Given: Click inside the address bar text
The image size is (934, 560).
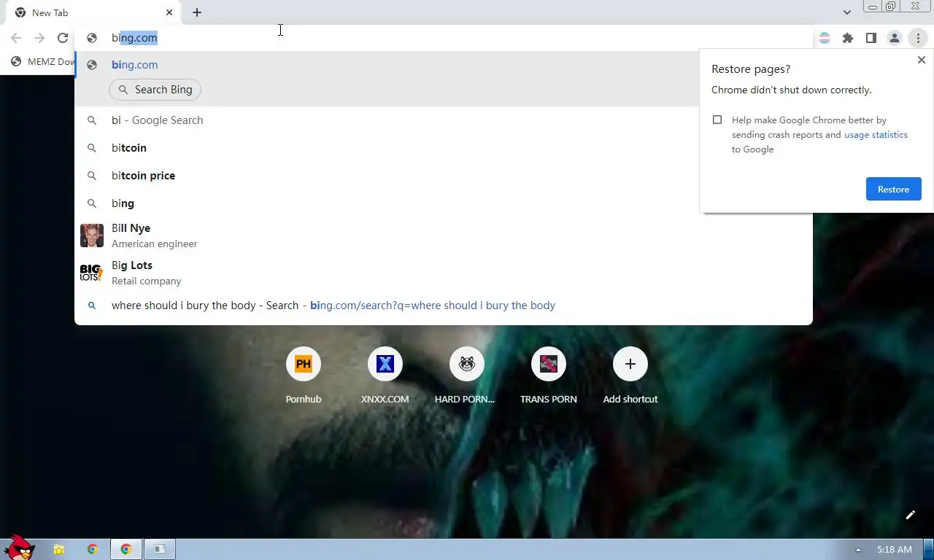Looking at the screenshot, I should [134, 38].
